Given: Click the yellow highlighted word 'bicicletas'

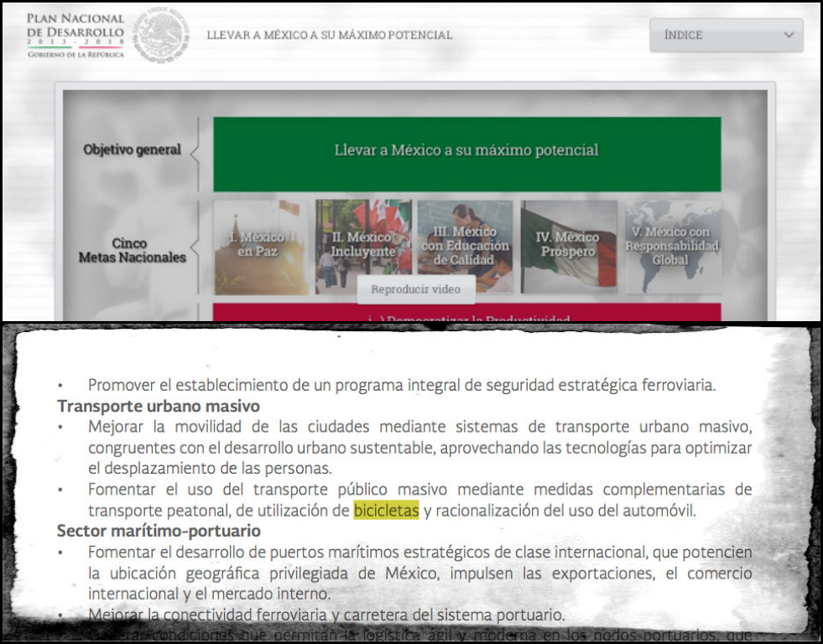Looking at the screenshot, I should [386, 510].
